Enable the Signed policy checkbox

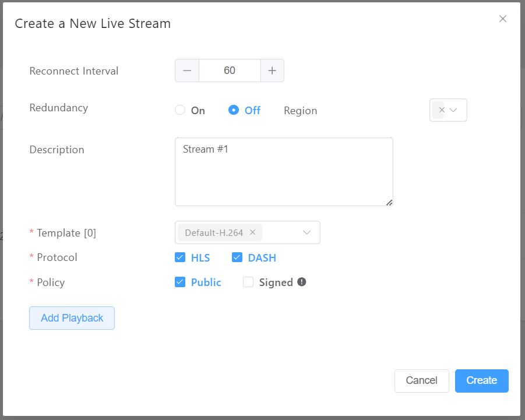click(248, 282)
